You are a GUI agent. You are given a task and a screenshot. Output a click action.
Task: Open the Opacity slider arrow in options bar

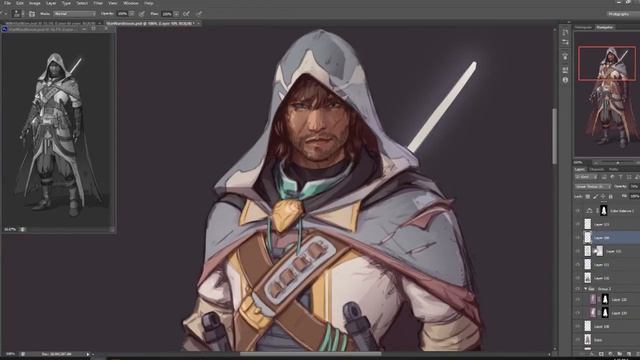click(x=132, y=13)
